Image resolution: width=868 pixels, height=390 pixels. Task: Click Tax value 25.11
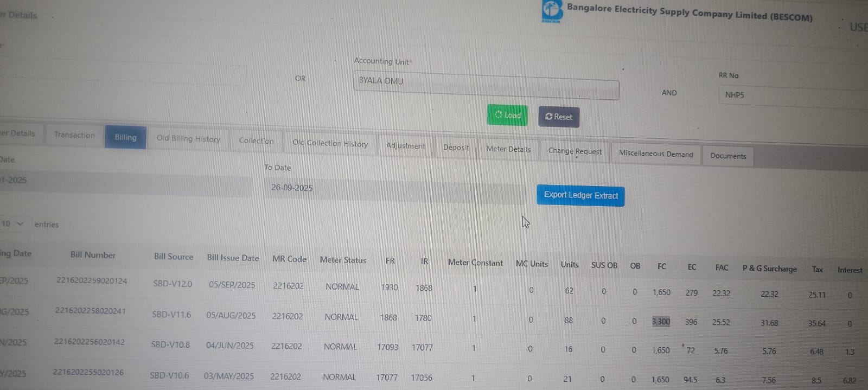point(816,295)
